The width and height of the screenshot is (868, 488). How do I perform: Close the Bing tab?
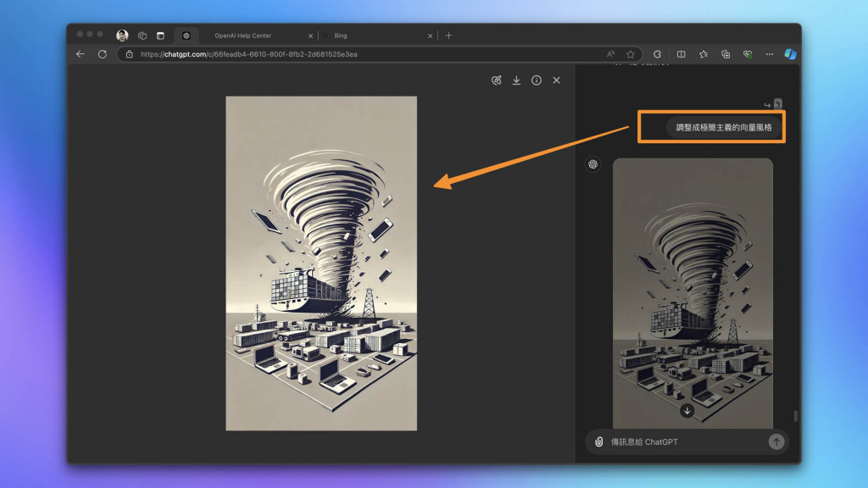[x=430, y=36]
